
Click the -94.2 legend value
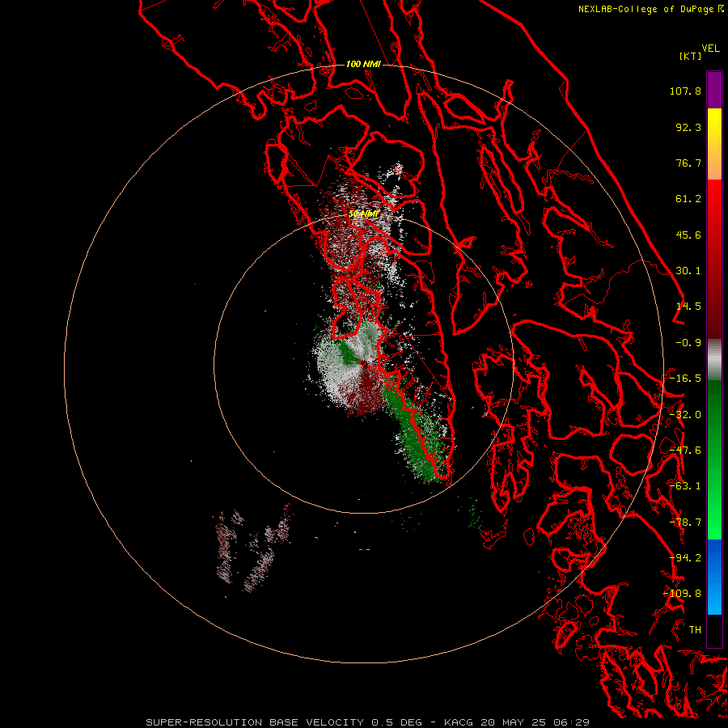tap(685, 558)
